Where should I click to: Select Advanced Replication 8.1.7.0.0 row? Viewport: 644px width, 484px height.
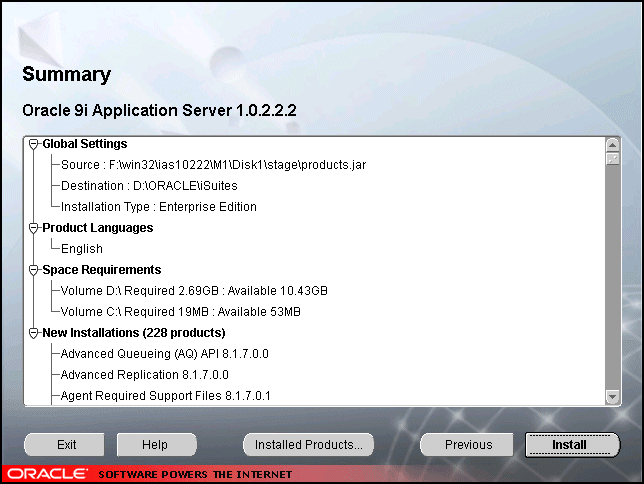pos(145,375)
